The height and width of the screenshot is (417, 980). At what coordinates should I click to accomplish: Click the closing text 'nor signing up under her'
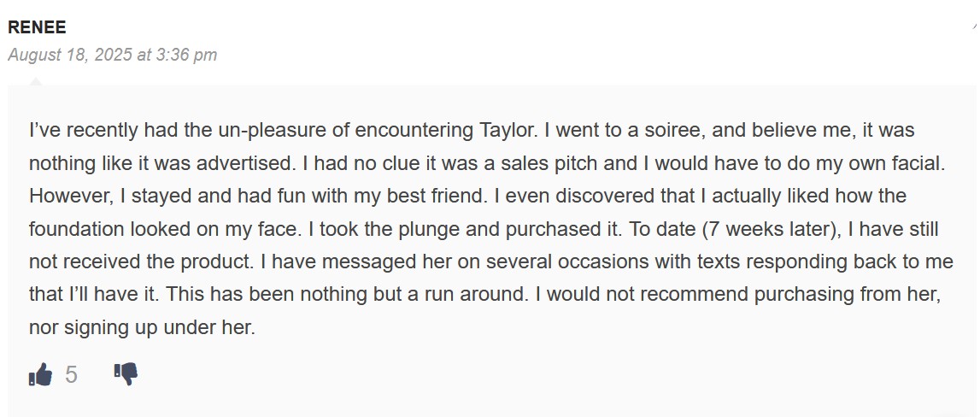coord(141,327)
